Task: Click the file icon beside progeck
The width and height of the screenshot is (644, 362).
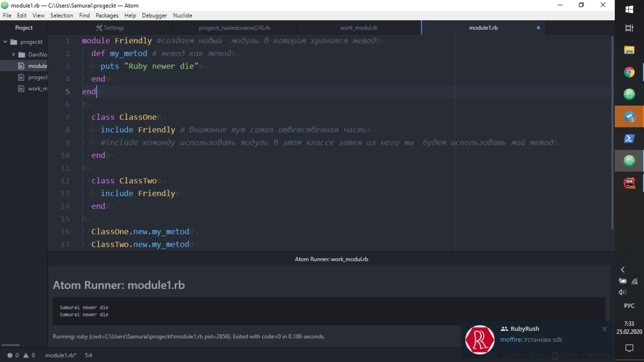Action: (21, 78)
